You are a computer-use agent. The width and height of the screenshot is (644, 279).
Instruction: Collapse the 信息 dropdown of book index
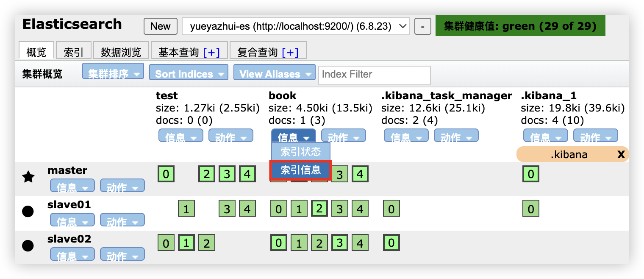[294, 136]
